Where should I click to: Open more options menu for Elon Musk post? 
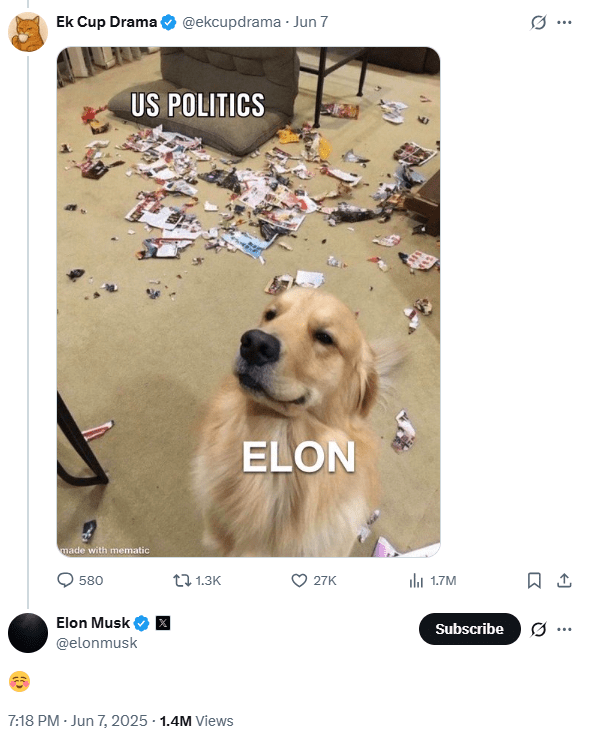[564, 629]
